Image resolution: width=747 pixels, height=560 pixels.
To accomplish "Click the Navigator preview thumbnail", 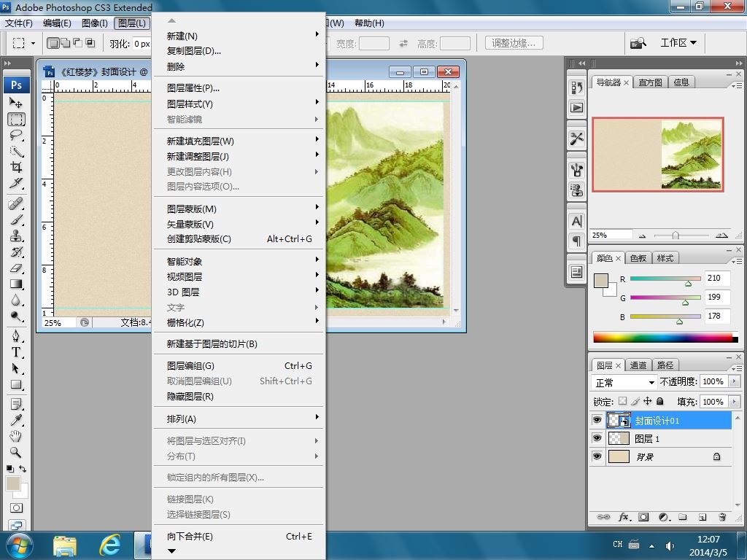I will (658, 155).
